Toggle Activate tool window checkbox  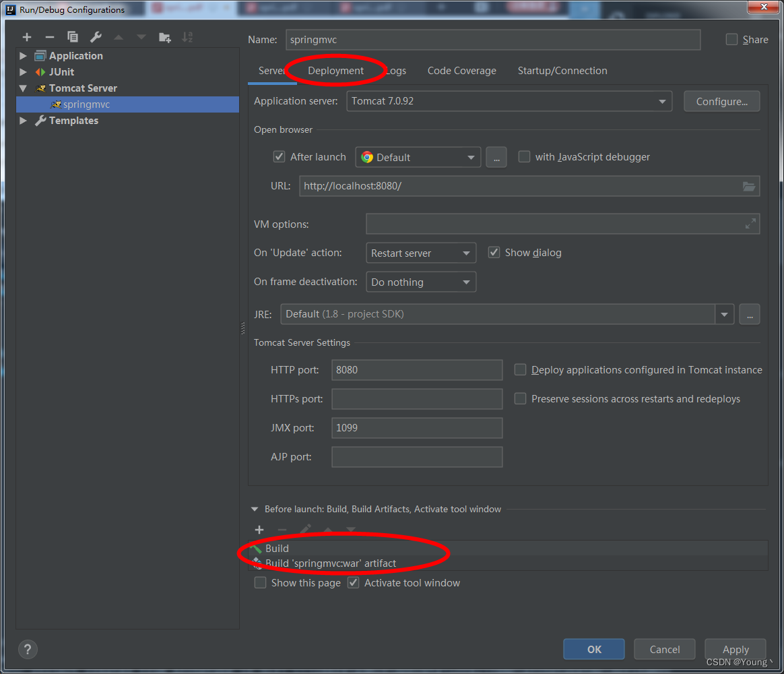coord(354,583)
